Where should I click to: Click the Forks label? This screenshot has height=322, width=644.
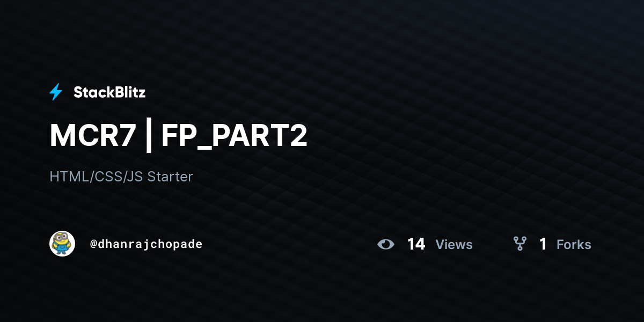tap(574, 245)
